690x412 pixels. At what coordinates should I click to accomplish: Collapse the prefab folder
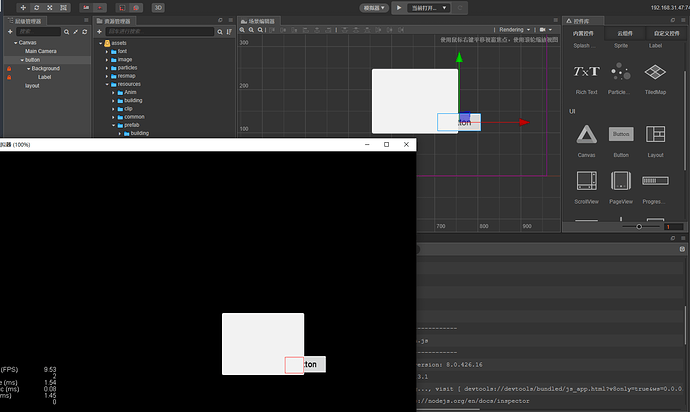(x=114, y=125)
